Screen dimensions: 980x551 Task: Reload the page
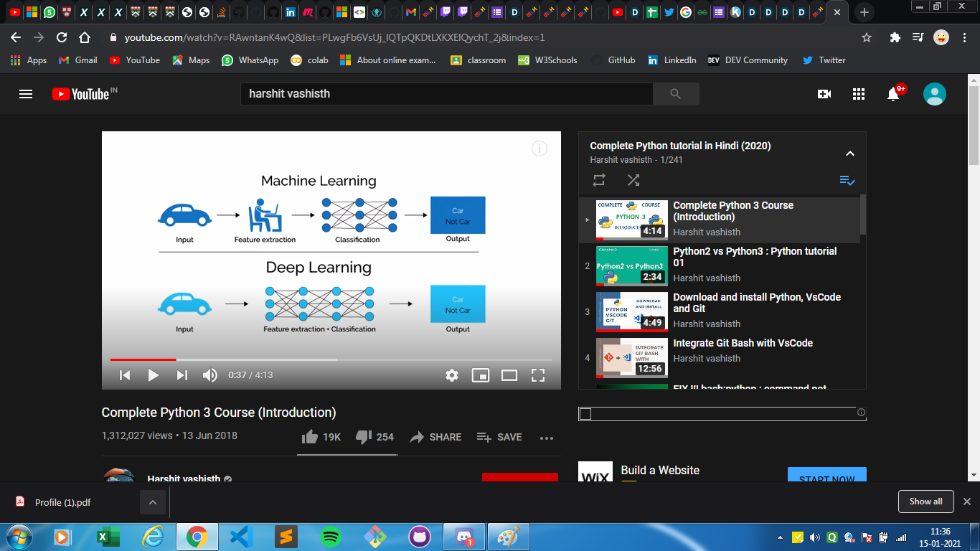(62, 37)
